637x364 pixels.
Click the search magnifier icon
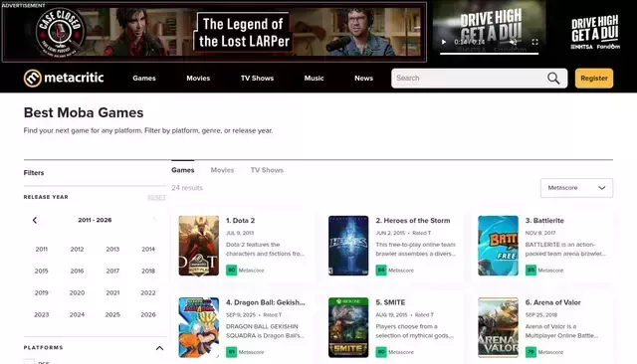tap(553, 79)
